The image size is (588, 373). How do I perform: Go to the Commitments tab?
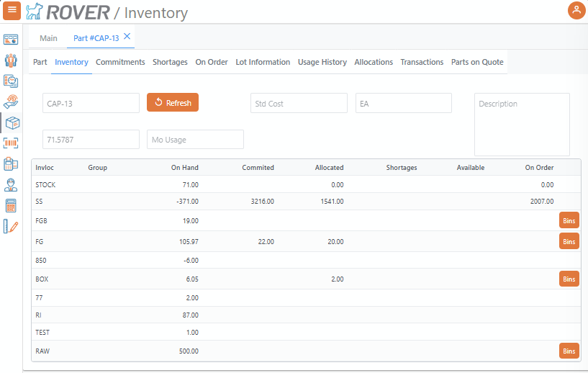(120, 63)
